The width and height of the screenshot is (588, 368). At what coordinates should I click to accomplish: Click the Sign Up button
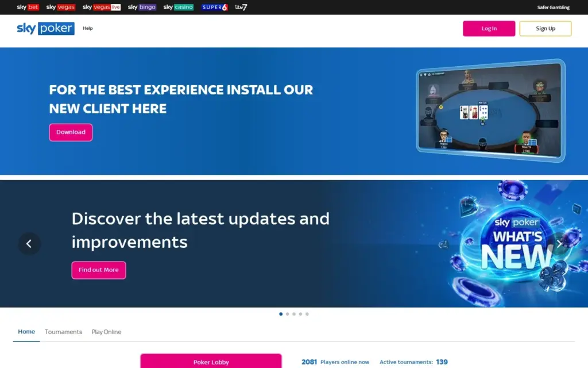(x=546, y=29)
